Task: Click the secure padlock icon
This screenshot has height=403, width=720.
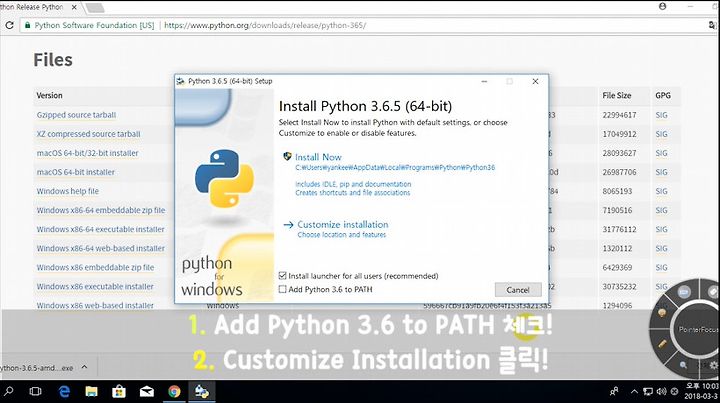Action: click(28, 25)
